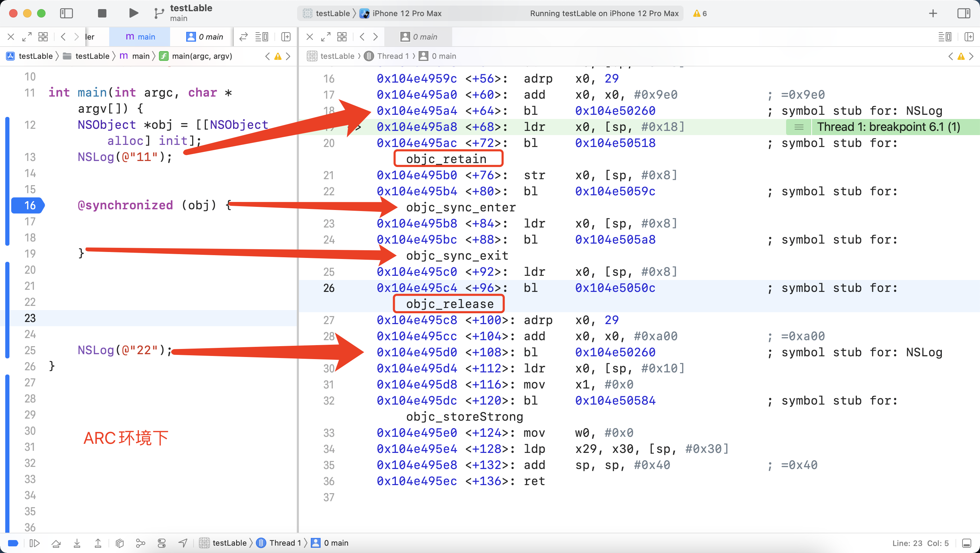Click the Step into debug icon
This screenshot has height=553, width=980.
(x=77, y=543)
